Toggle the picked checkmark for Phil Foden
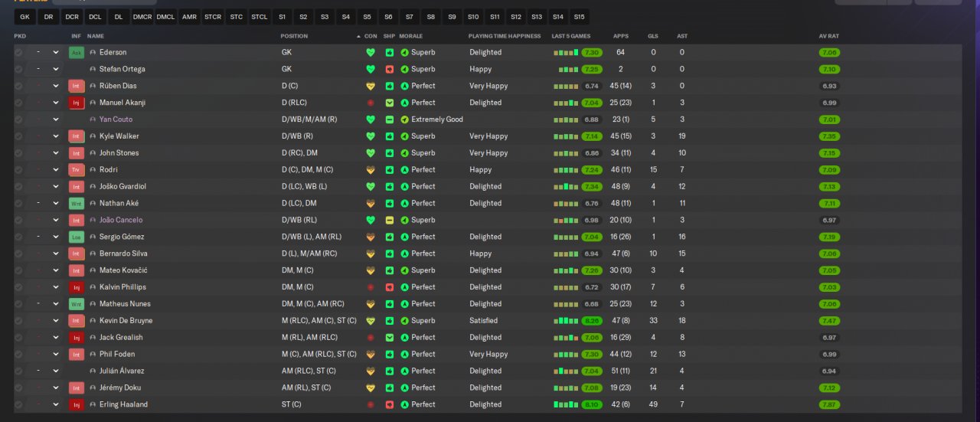Screen dimensions: 980x422 click(19, 355)
